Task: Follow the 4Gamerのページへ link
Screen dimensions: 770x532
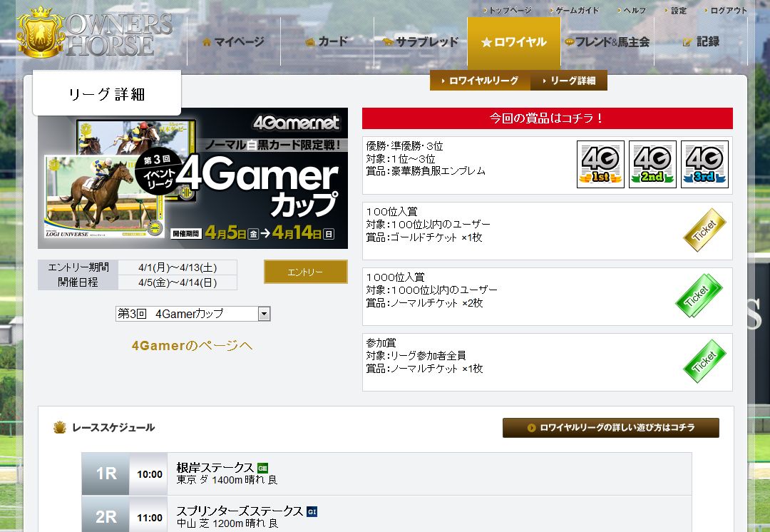Action: click(x=192, y=346)
